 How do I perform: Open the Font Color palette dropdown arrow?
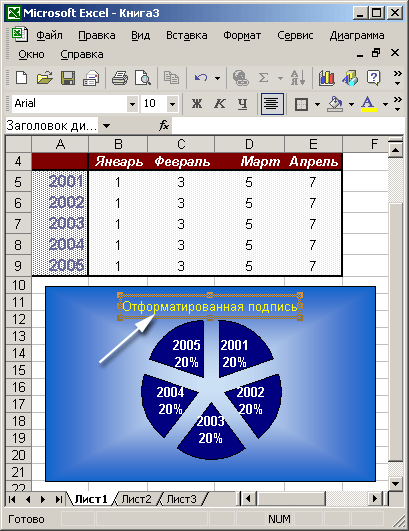click(385, 104)
